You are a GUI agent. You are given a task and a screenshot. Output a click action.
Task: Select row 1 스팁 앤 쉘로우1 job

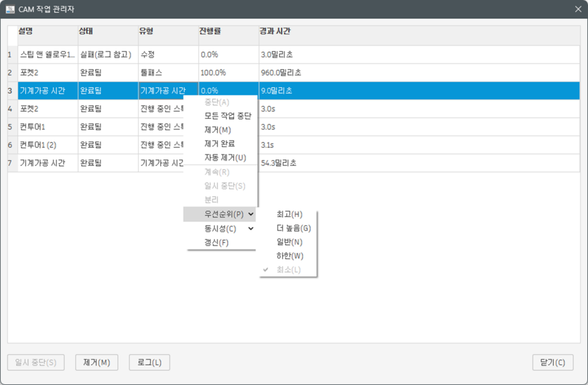point(48,55)
